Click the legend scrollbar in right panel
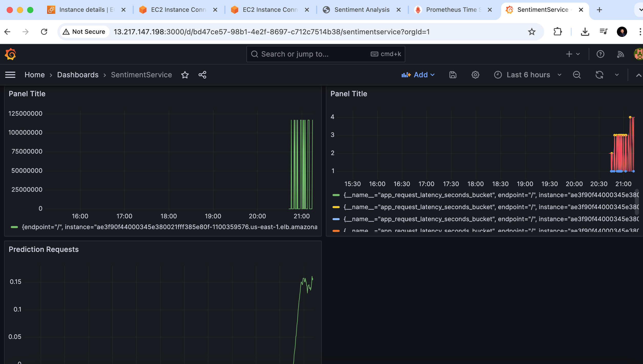 pyautogui.click(x=637, y=202)
